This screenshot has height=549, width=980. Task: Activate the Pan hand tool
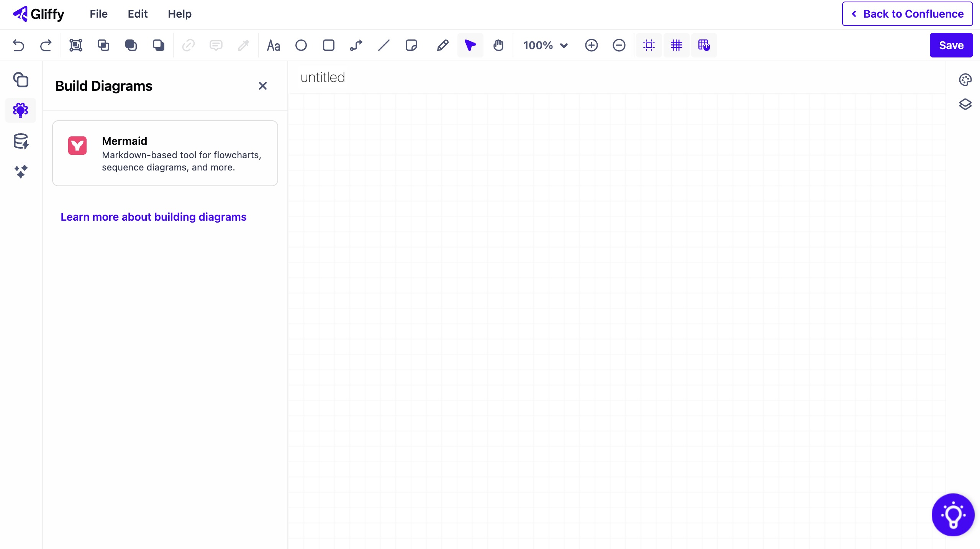click(498, 45)
